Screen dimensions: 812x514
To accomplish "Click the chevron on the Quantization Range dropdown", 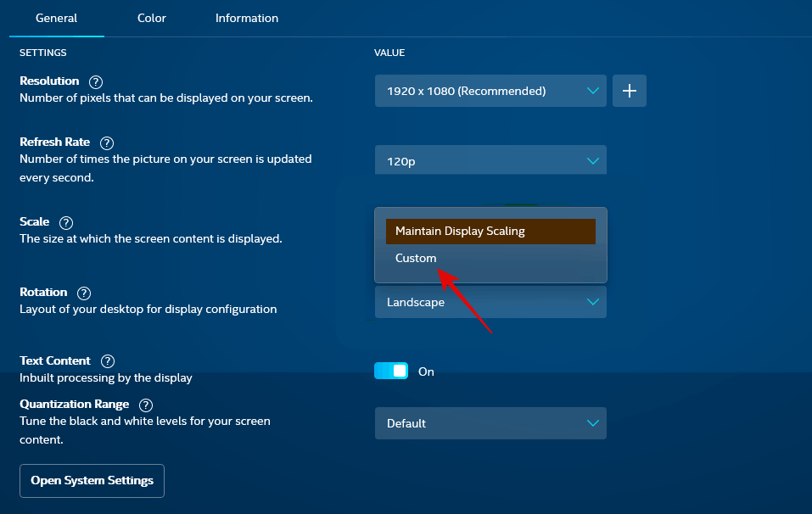I will click(593, 423).
